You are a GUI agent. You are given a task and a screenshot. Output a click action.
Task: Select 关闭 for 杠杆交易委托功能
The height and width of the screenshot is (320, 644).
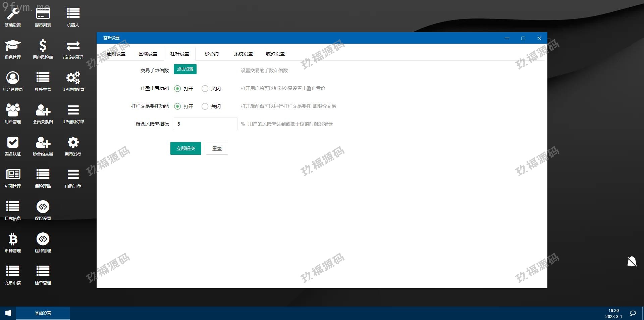(x=205, y=106)
